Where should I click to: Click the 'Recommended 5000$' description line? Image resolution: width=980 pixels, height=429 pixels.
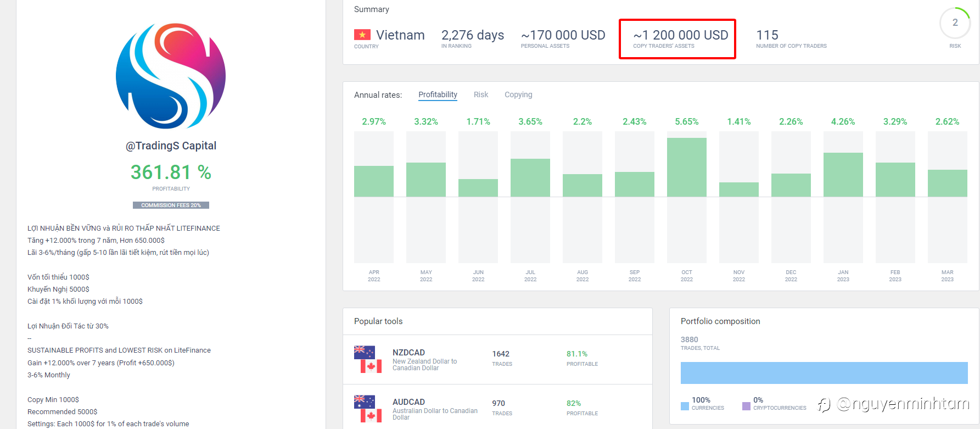pos(62,411)
